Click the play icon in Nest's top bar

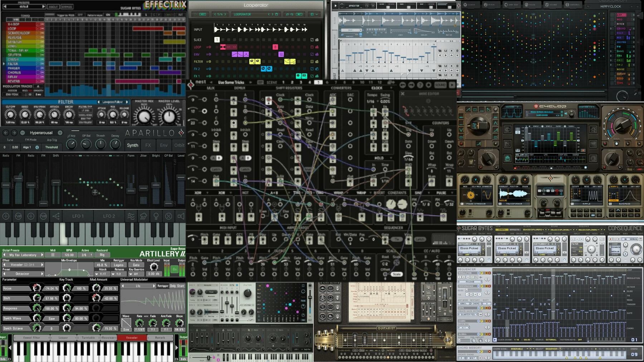pyautogui.click(x=452, y=85)
